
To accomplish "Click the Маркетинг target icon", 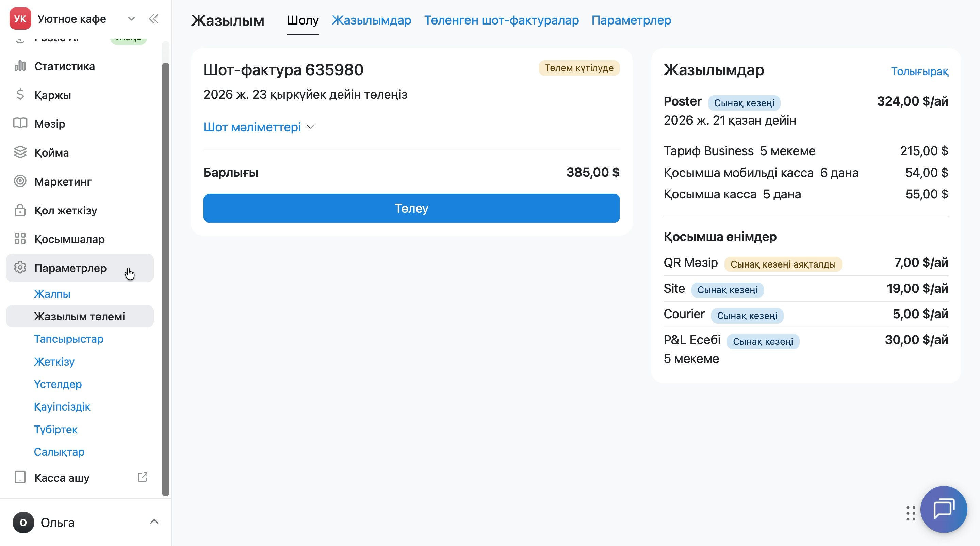I will [20, 181].
